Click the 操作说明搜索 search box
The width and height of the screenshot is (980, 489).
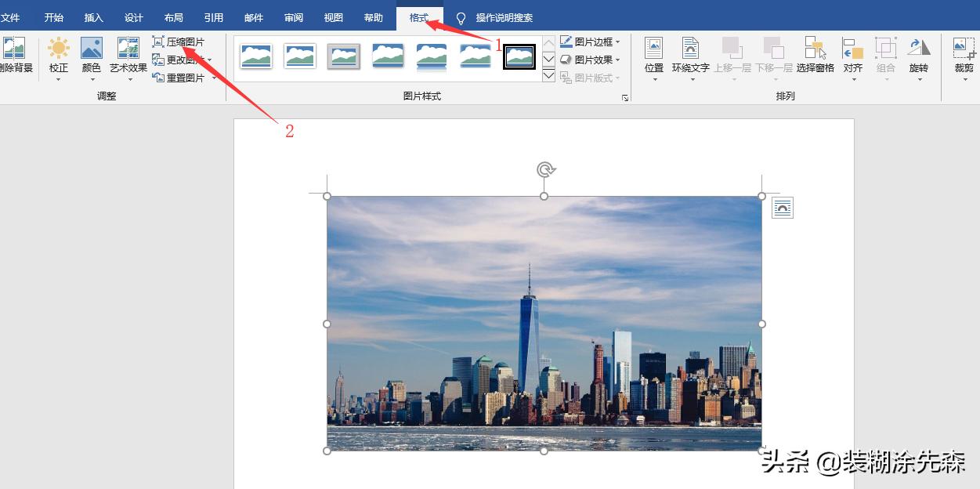[x=504, y=17]
